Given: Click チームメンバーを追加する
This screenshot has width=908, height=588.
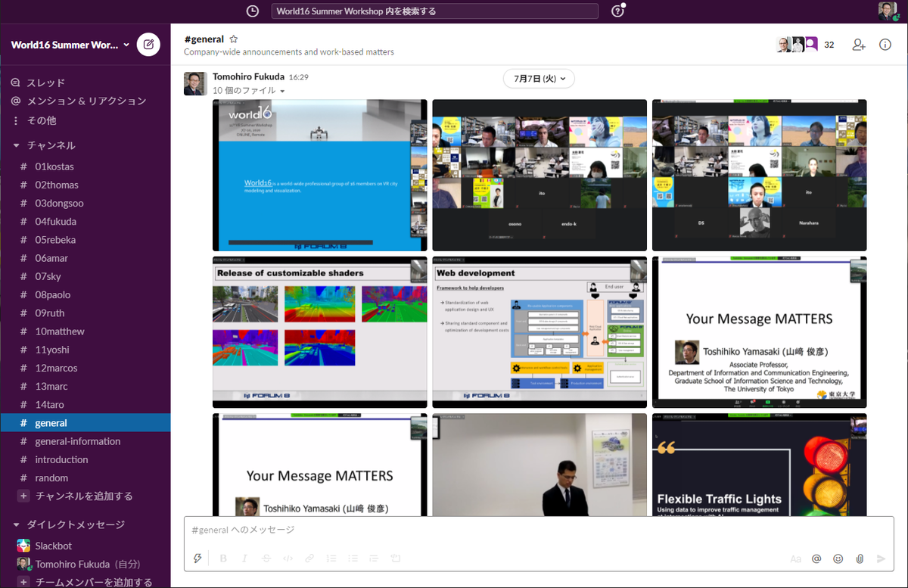Looking at the screenshot, I should pos(85,582).
